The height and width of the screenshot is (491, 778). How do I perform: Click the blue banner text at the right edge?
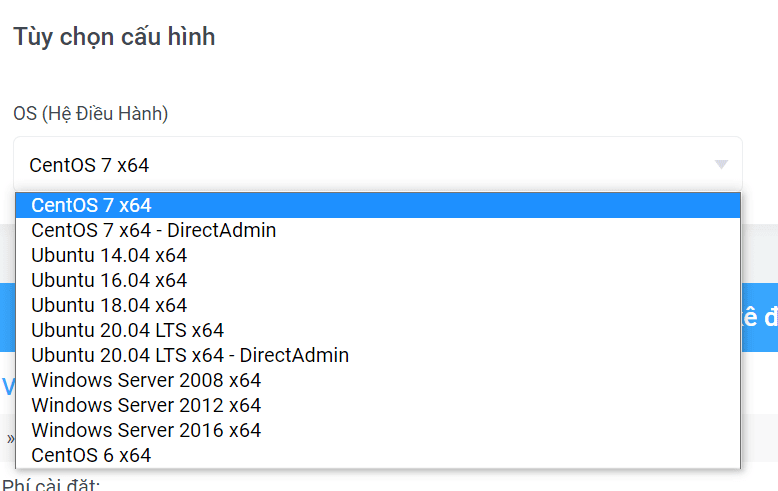tap(760, 317)
